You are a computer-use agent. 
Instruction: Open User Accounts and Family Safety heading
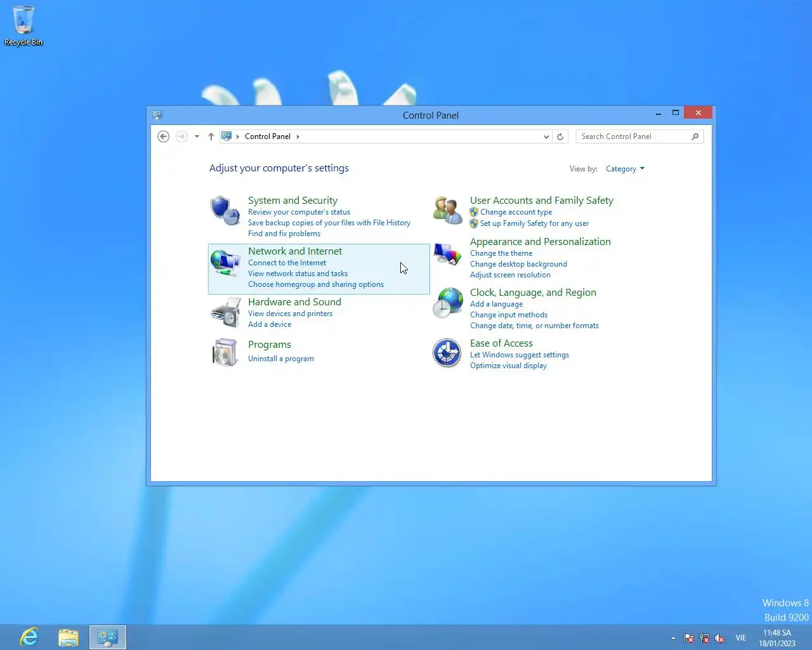[x=542, y=201]
